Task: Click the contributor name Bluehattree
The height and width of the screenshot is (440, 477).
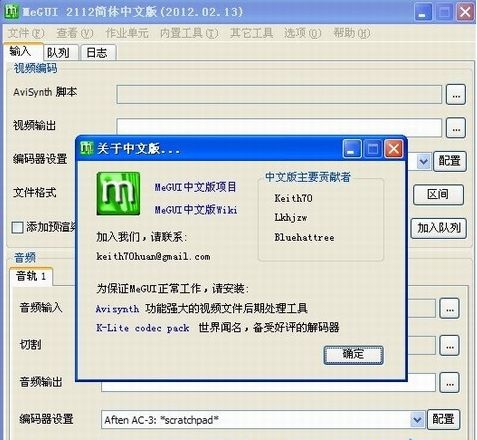Action: 304,237
